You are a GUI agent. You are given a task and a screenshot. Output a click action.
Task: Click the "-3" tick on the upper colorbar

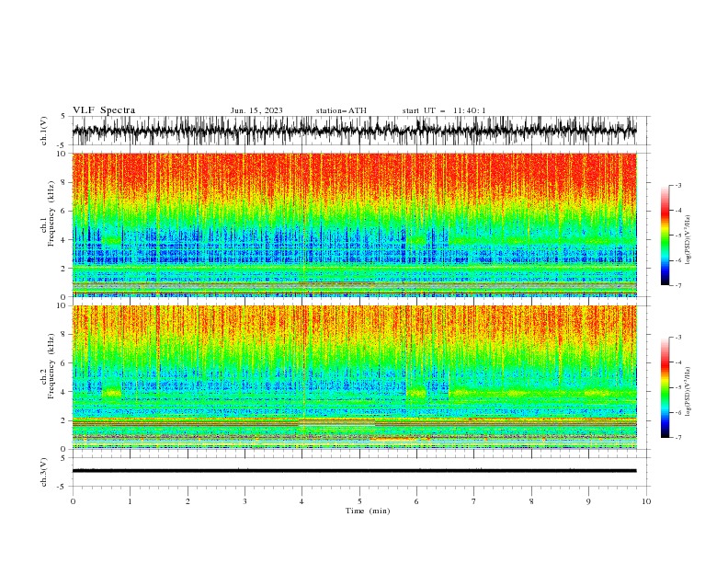pos(678,186)
